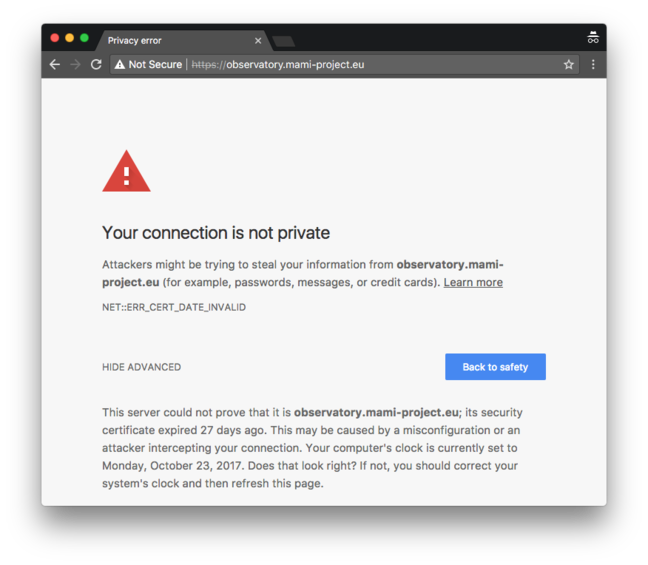Open the Learn more link

pyautogui.click(x=473, y=282)
